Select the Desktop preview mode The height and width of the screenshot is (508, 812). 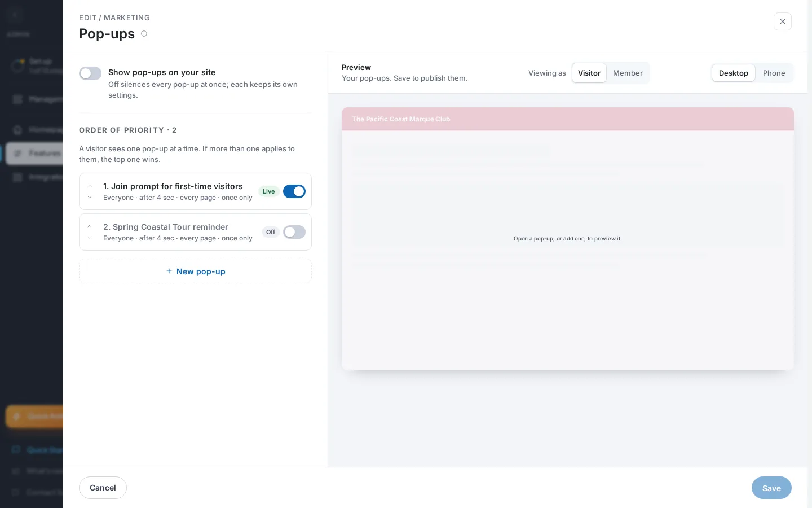click(x=733, y=73)
